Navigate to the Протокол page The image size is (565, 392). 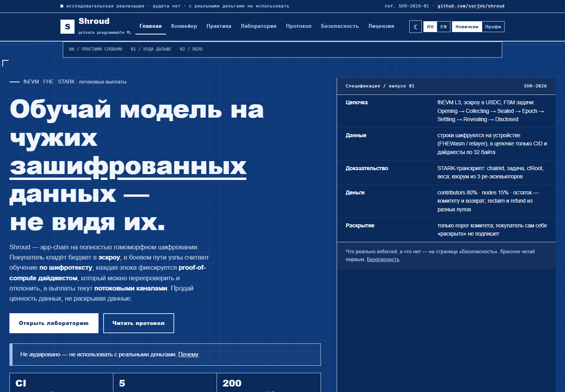pos(299,26)
